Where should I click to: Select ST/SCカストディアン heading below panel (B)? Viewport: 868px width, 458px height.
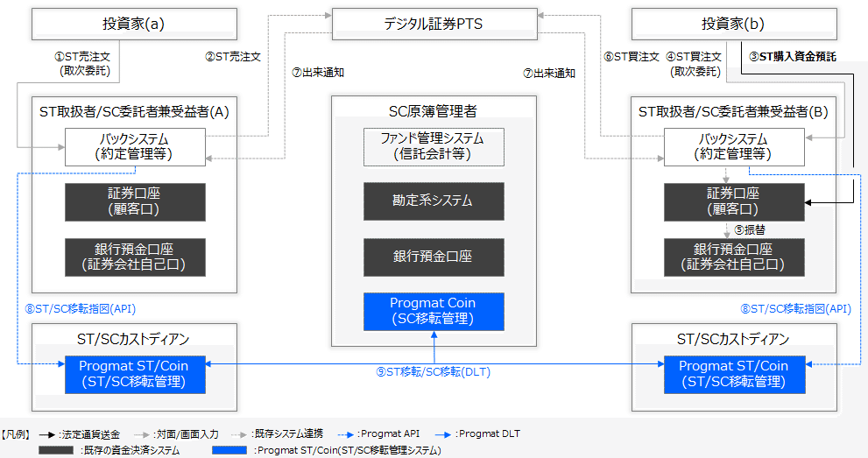(733, 339)
